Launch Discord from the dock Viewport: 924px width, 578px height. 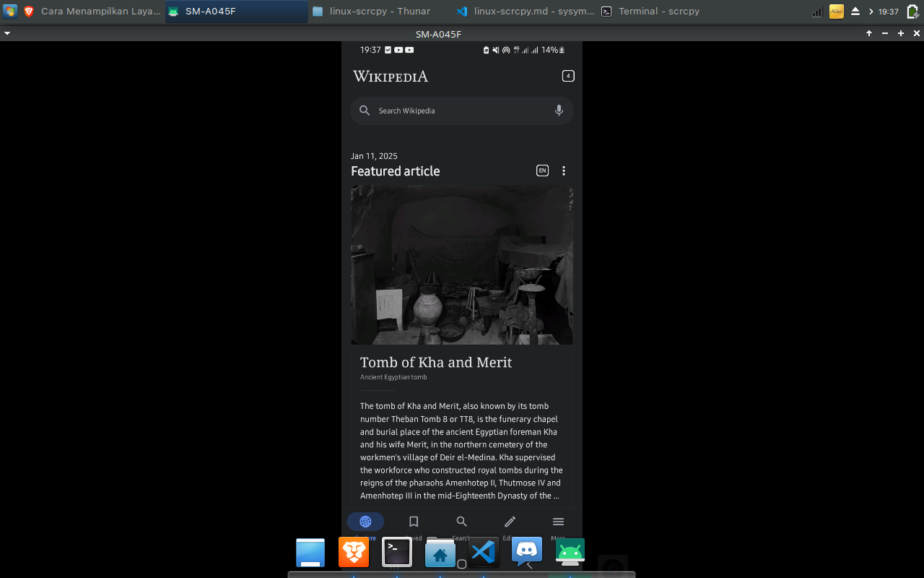click(527, 553)
